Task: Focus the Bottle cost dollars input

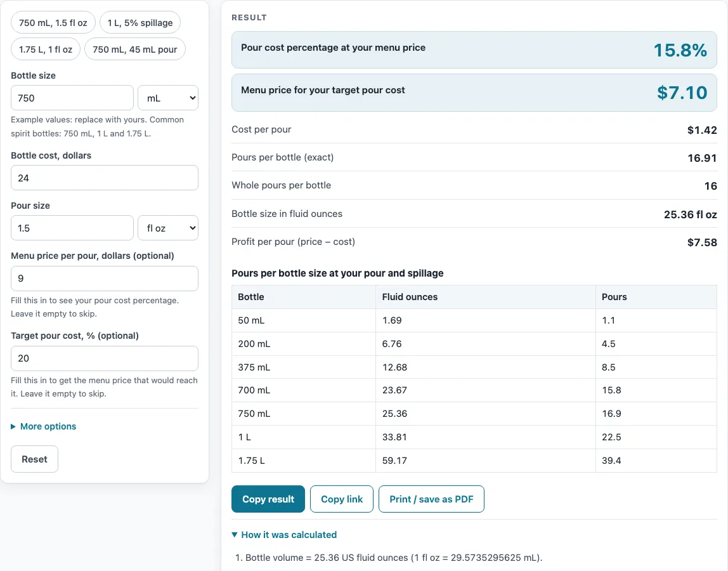Action: pos(105,178)
